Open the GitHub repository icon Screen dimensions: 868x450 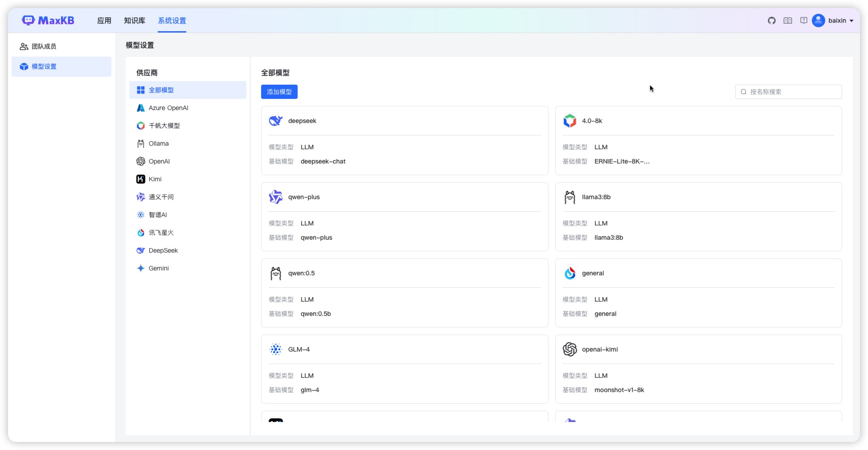pos(772,20)
